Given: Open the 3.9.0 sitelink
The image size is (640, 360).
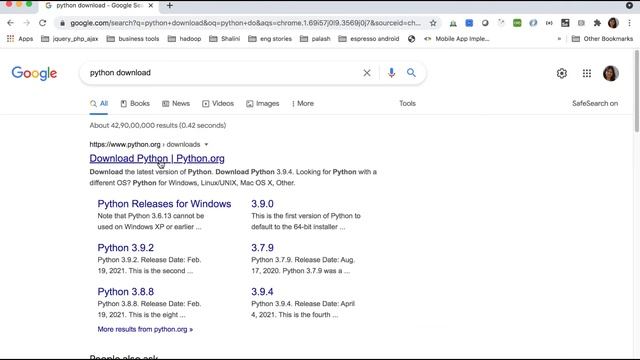Looking at the screenshot, I should pos(262,204).
